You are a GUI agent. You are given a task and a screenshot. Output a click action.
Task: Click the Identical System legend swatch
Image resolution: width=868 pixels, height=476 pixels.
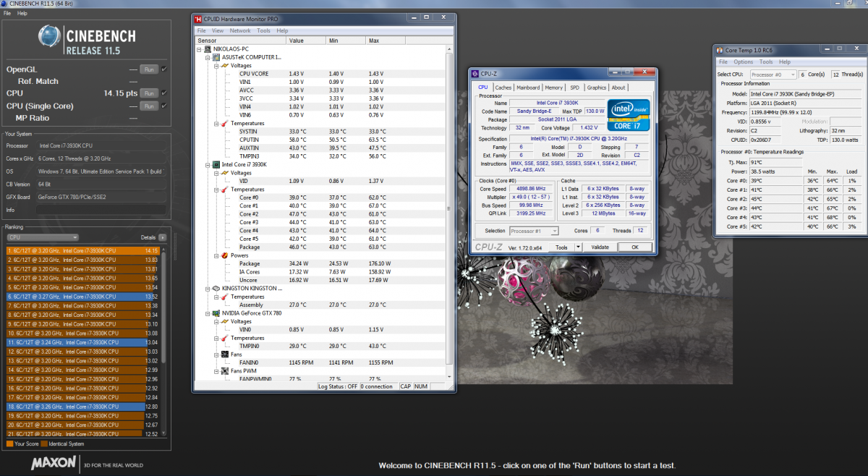(44, 443)
